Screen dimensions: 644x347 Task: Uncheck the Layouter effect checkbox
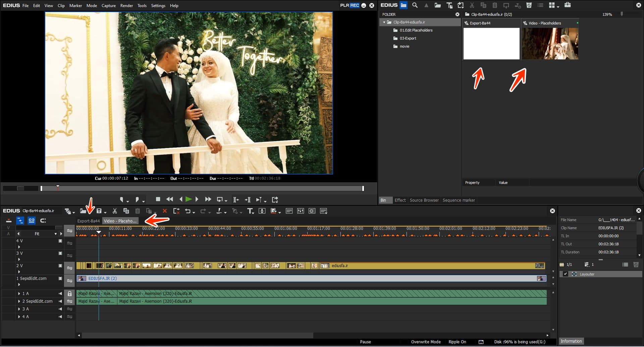[566, 274]
